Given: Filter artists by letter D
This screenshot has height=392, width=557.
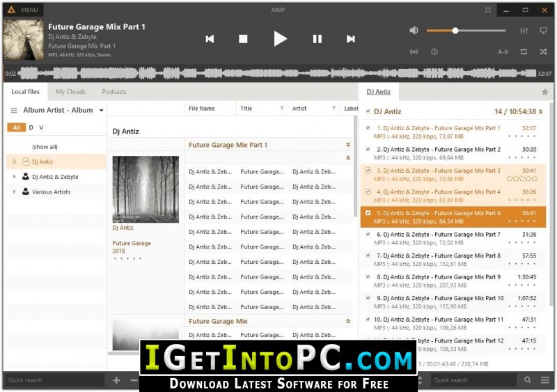Looking at the screenshot, I should pos(31,127).
